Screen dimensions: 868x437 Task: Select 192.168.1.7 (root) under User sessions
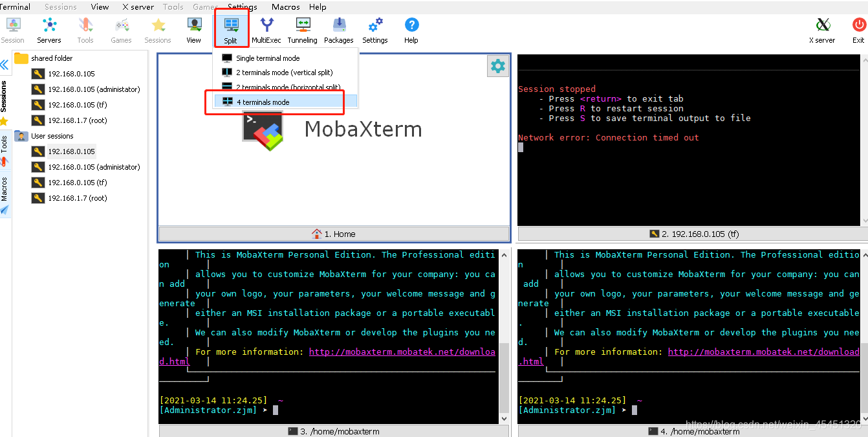[78, 198]
